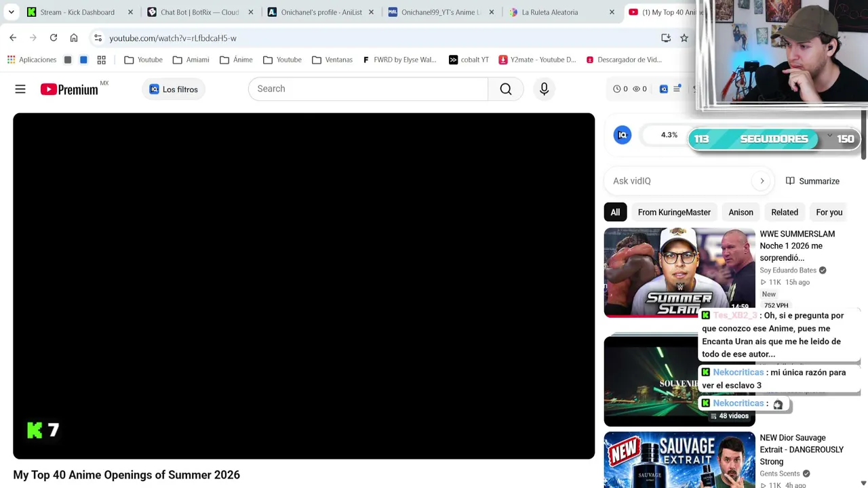The width and height of the screenshot is (868, 488).
Task: Open the gray square bookmark
Action: click(68, 60)
